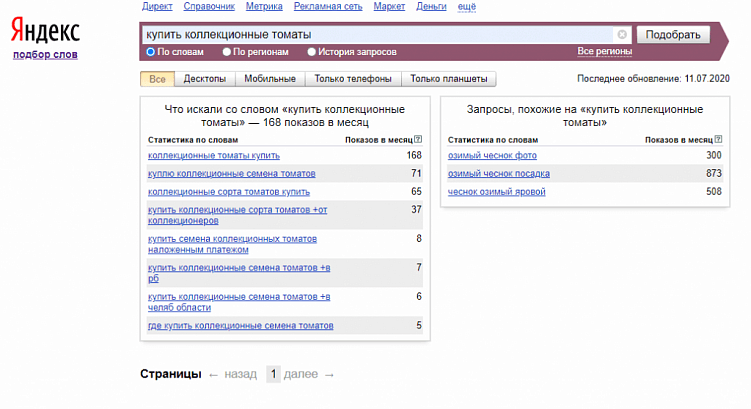751x409 pixels.
Task: Select page number 1 in pagination
Action: pyautogui.click(x=273, y=374)
